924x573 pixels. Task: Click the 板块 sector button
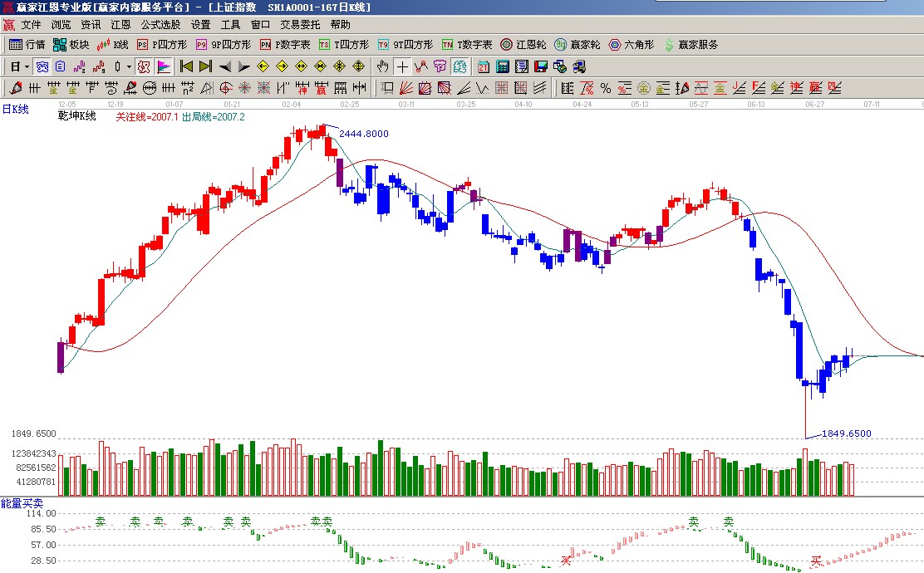coord(71,45)
